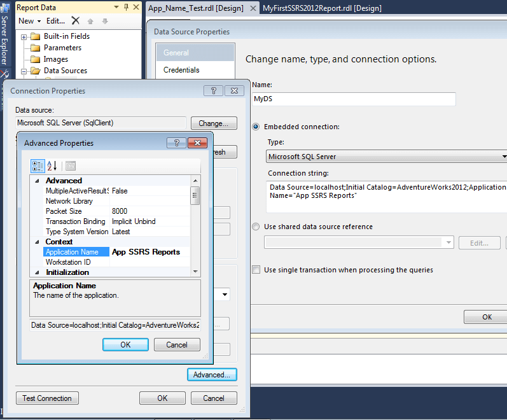Click the property grid scroll down arrow
507x420 pixels.
coord(195,272)
